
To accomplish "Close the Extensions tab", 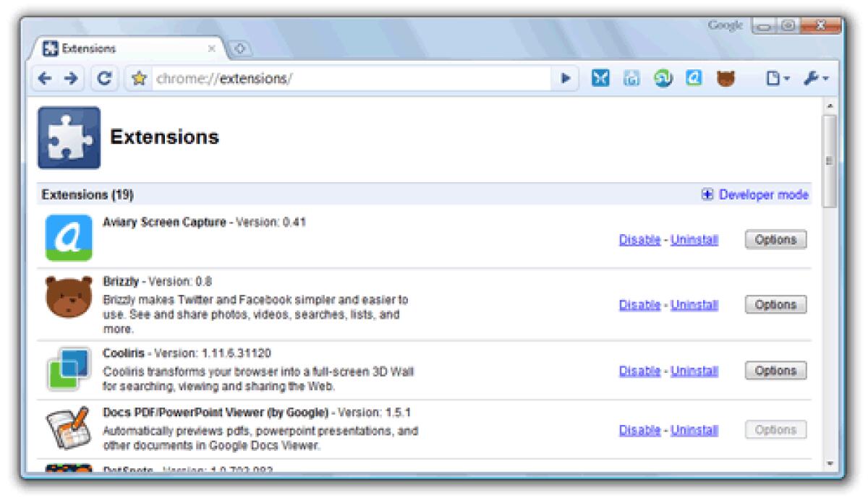I will [x=212, y=49].
